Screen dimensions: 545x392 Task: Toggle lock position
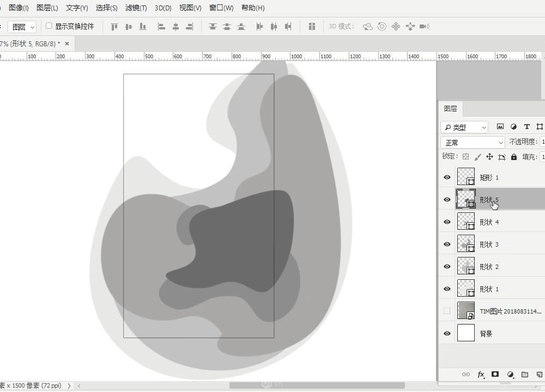pos(489,157)
